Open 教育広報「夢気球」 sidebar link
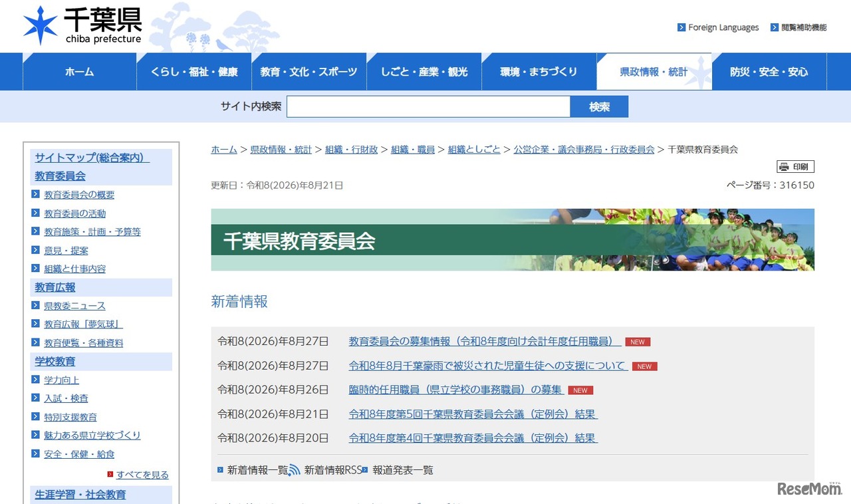Viewport: 851px width, 504px height. [x=83, y=324]
